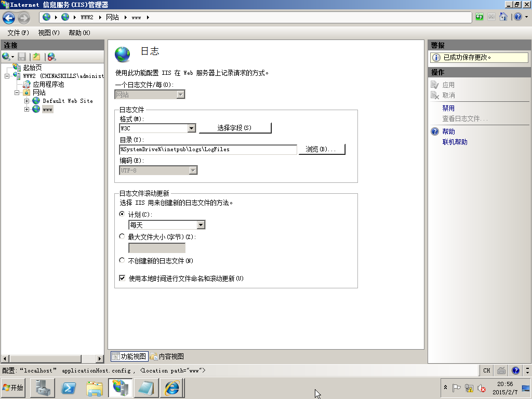
Task: Open the 视图 menu
Action: [49, 33]
